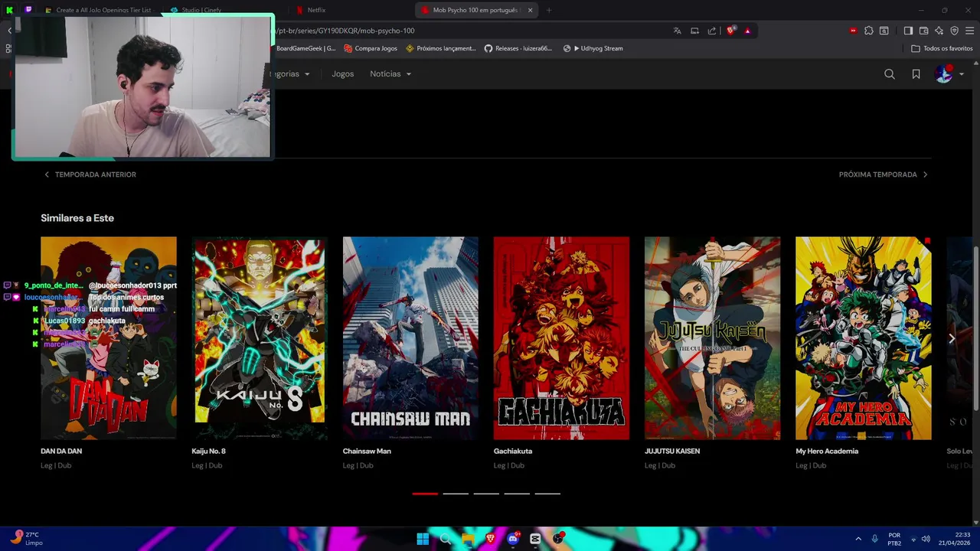Click the tab search toolbar icon
This screenshot has height=551, width=980.
(884, 31)
